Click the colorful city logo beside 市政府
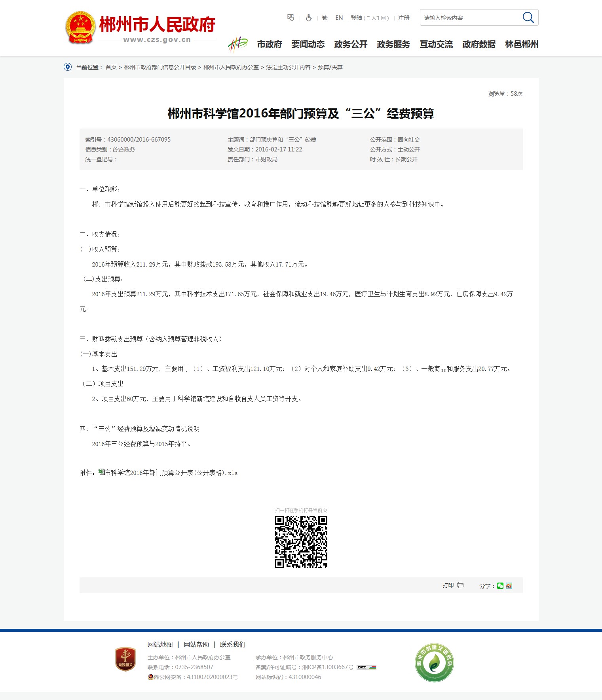602x700 pixels. pos(237,44)
